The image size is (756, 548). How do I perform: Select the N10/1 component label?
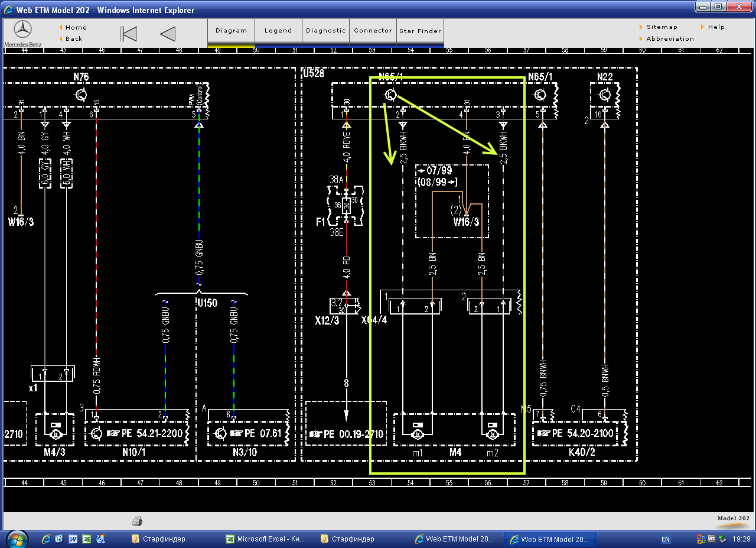pos(133,453)
